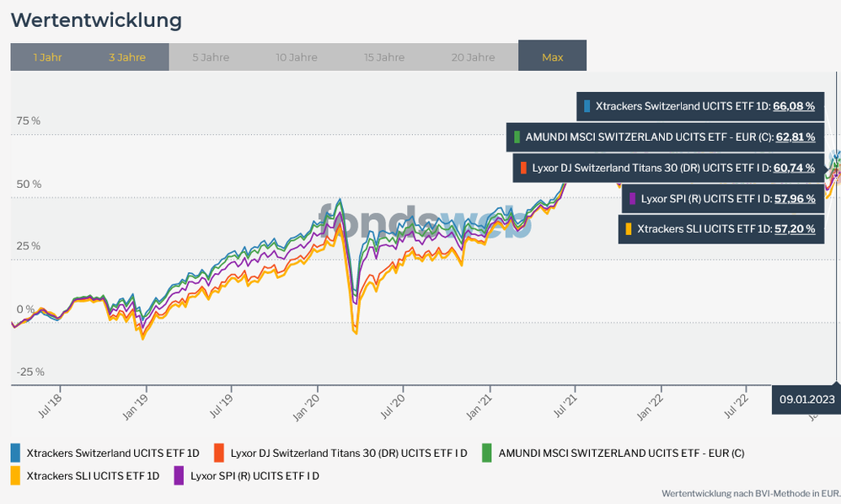Screen dimensions: 841x504
Task: Open Xtrackers Switzerland 66,08 % tooltip link
Action: coord(793,106)
